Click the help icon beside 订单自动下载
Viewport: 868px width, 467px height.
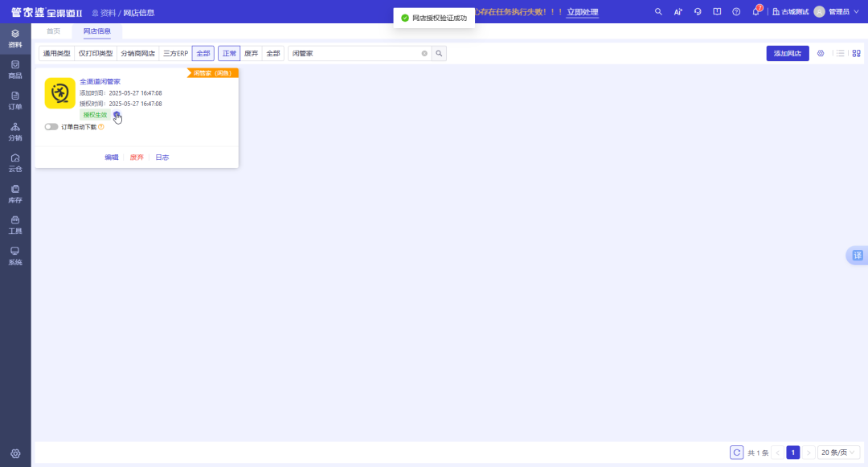point(101,127)
